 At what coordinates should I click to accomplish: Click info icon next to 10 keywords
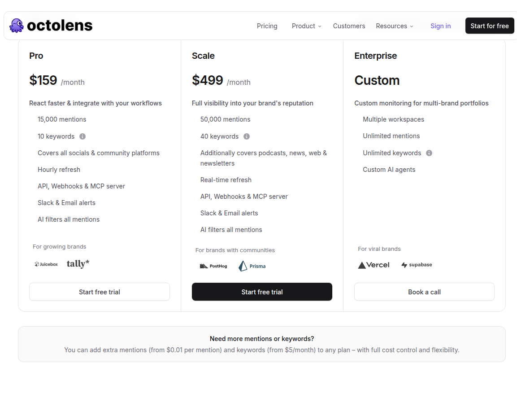[83, 136]
